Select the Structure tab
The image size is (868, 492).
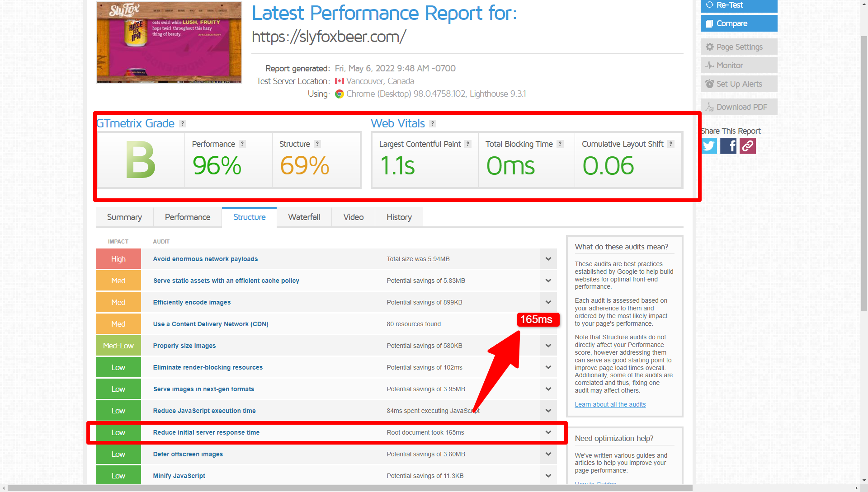click(249, 217)
